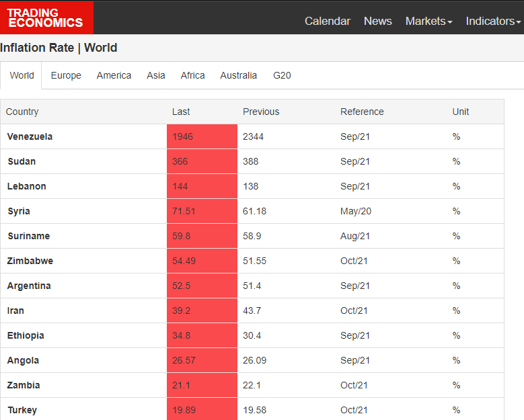Open the Argentina country link
The width and height of the screenshot is (524, 420).
pyautogui.click(x=29, y=286)
